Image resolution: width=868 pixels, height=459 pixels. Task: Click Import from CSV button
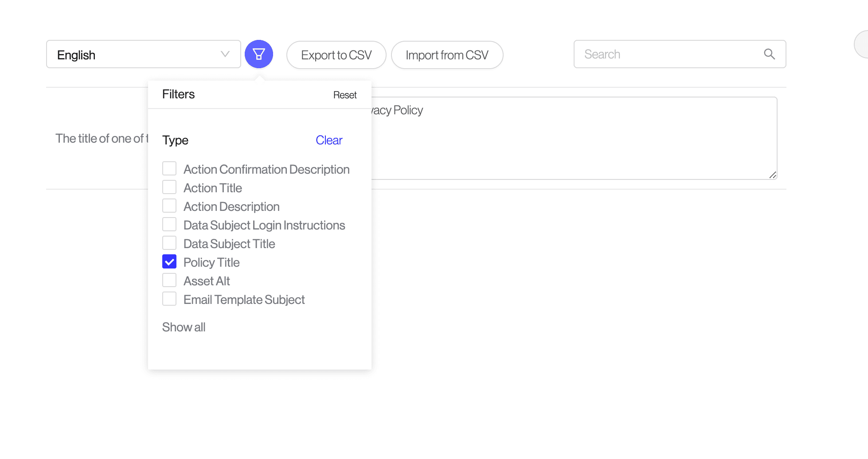(x=447, y=55)
